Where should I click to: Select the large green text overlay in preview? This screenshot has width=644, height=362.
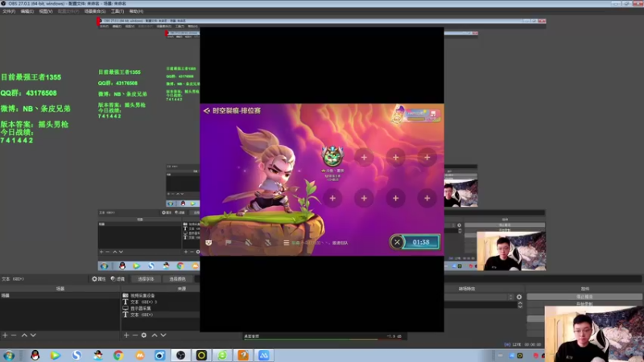(35, 109)
